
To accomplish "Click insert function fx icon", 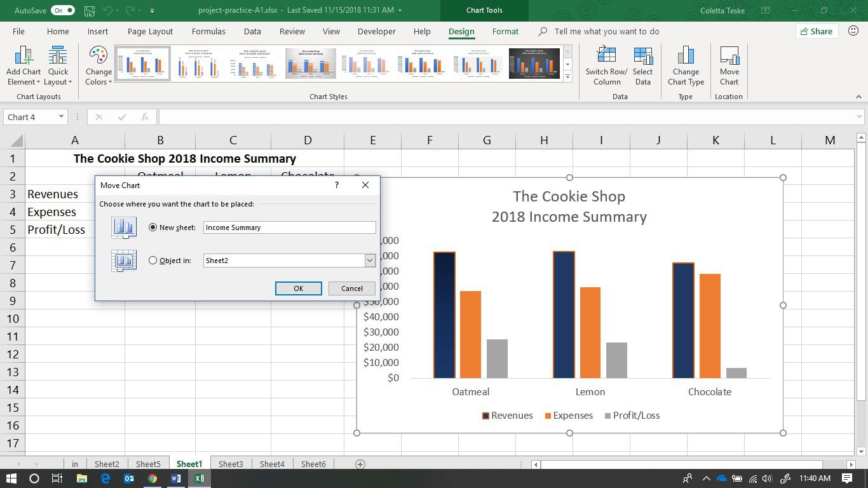I will (x=145, y=117).
